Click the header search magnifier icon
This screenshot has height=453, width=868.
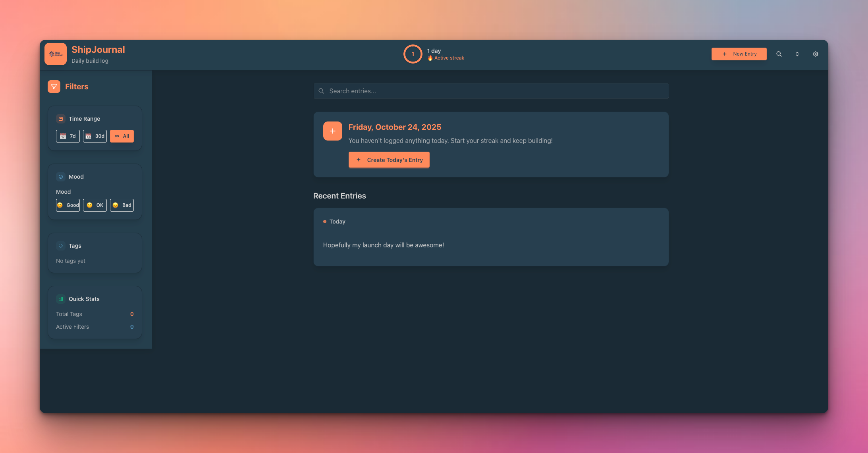coord(779,54)
